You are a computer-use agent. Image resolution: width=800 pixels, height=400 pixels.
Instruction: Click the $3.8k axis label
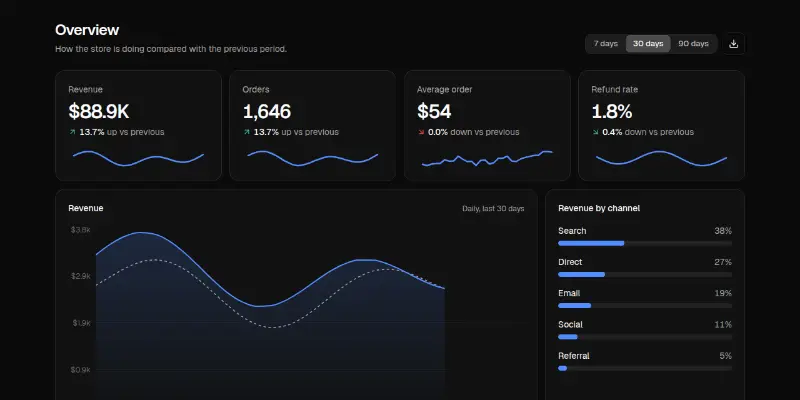[x=81, y=230]
